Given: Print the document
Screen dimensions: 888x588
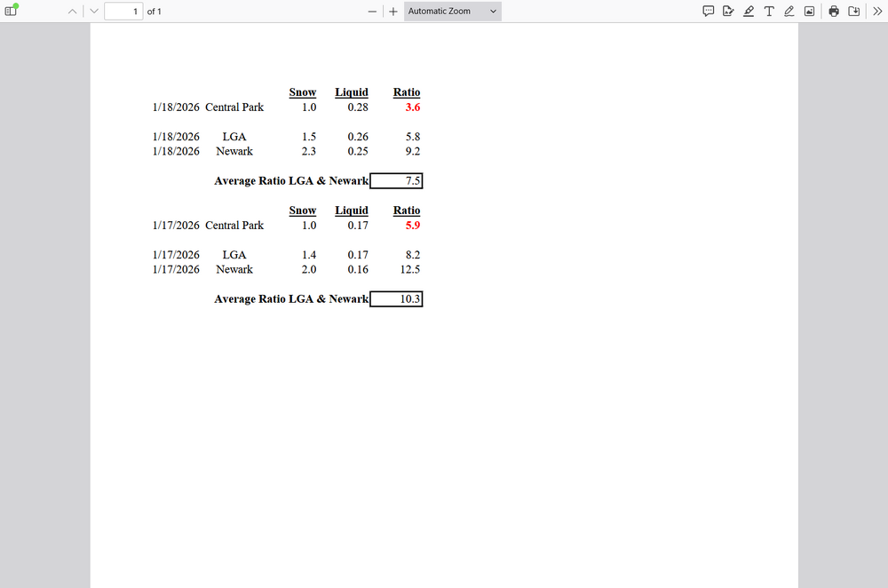Looking at the screenshot, I should [834, 12].
